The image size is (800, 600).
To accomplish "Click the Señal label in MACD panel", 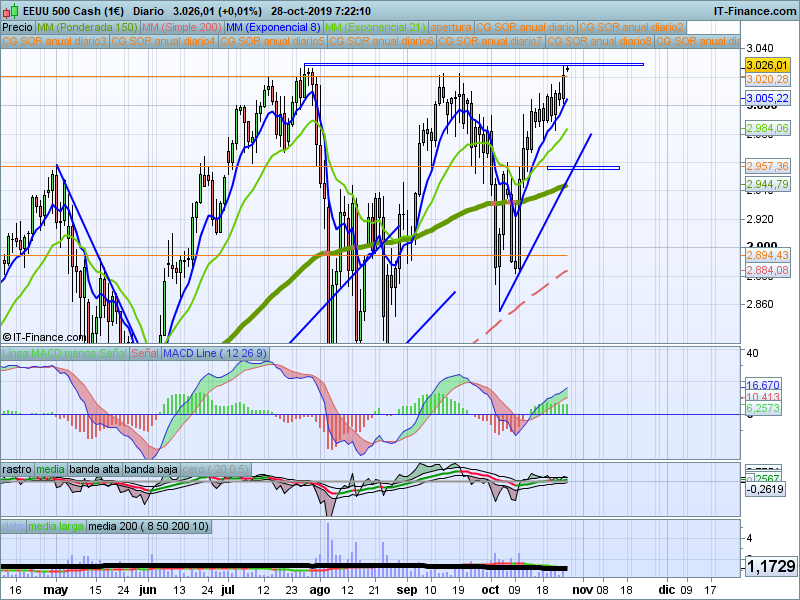I will coord(144,354).
